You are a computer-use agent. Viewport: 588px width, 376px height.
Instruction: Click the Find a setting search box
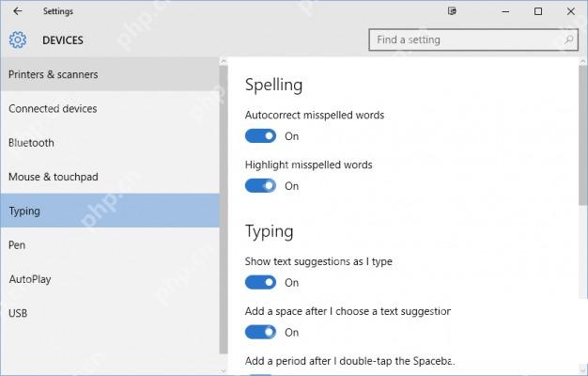(x=473, y=39)
